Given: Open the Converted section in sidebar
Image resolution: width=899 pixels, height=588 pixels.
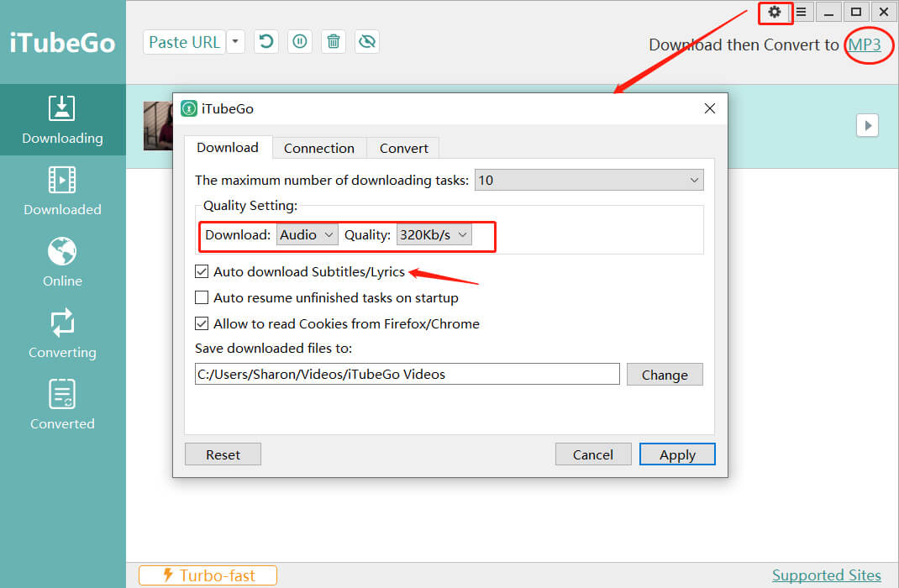Looking at the screenshot, I should [62, 405].
